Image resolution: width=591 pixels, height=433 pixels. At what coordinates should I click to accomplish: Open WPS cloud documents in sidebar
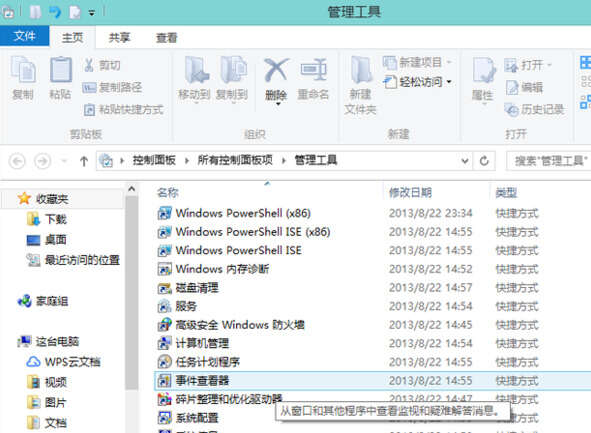click(x=72, y=362)
